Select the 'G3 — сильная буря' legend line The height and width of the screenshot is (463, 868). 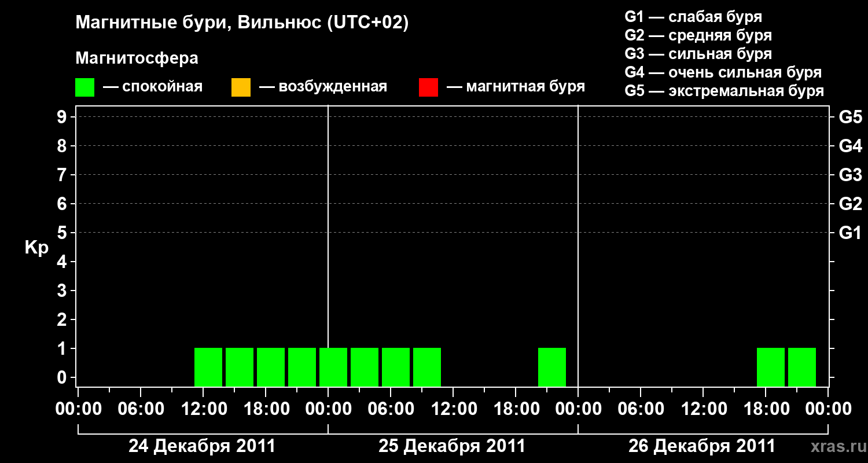click(x=698, y=54)
